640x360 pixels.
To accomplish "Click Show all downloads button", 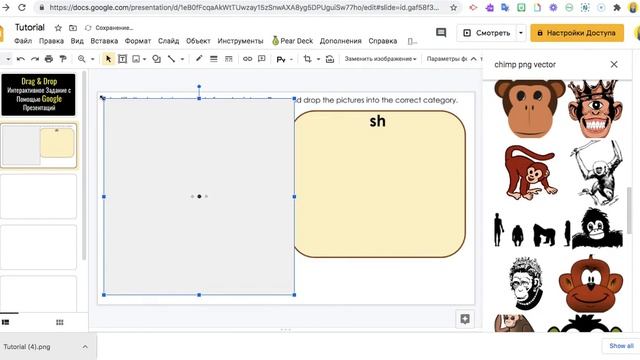I will pyautogui.click(x=621, y=346).
